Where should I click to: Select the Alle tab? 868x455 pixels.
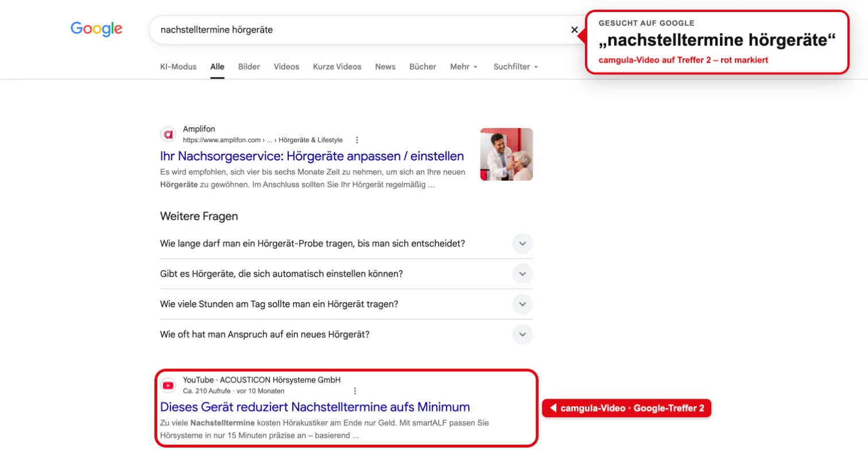[217, 67]
